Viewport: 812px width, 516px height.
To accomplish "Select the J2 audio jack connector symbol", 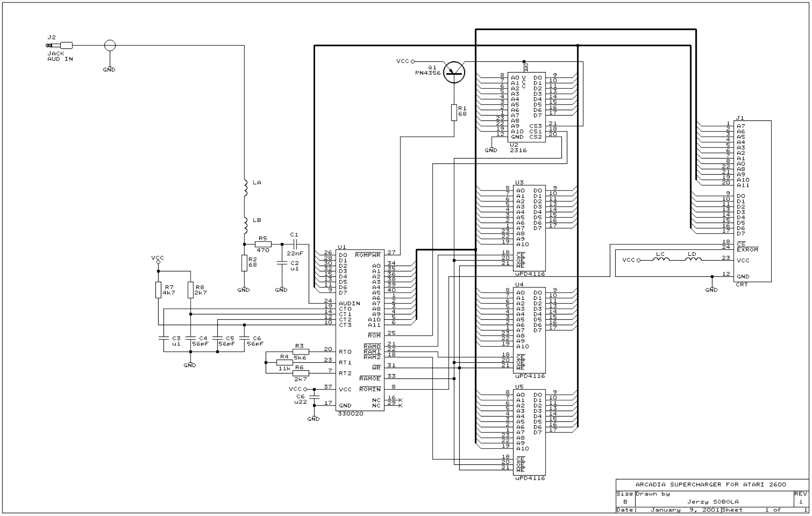I will tap(59, 45).
